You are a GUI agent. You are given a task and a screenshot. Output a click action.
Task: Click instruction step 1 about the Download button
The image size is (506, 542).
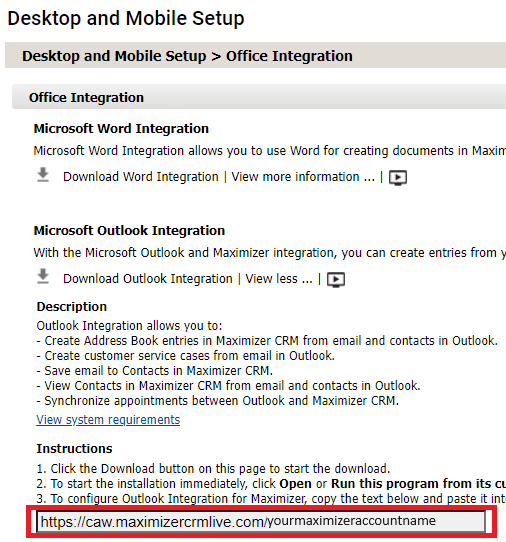tap(213, 468)
